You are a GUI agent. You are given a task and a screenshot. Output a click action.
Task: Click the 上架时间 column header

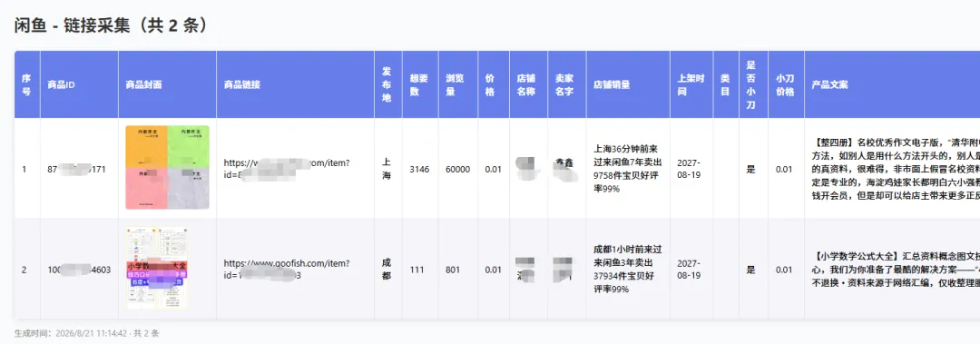click(691, 84)
